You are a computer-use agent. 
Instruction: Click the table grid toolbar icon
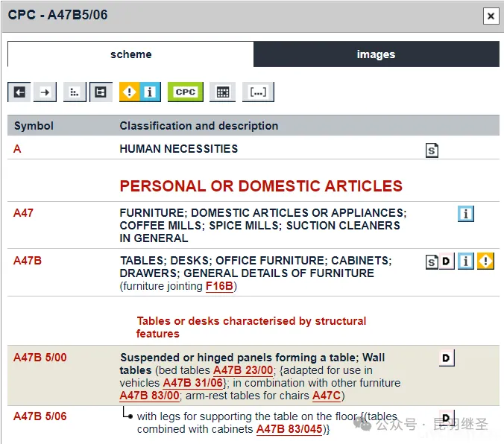tap(222, 92)
